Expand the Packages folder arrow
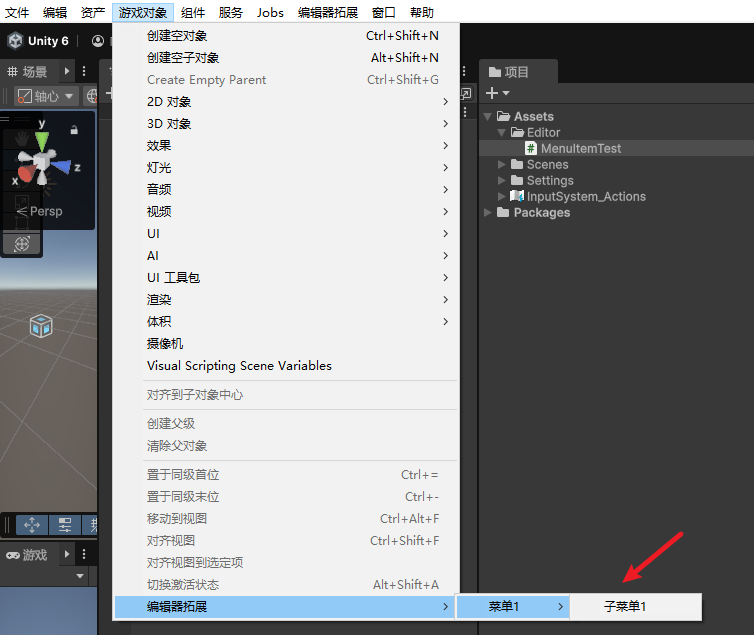 488,212
